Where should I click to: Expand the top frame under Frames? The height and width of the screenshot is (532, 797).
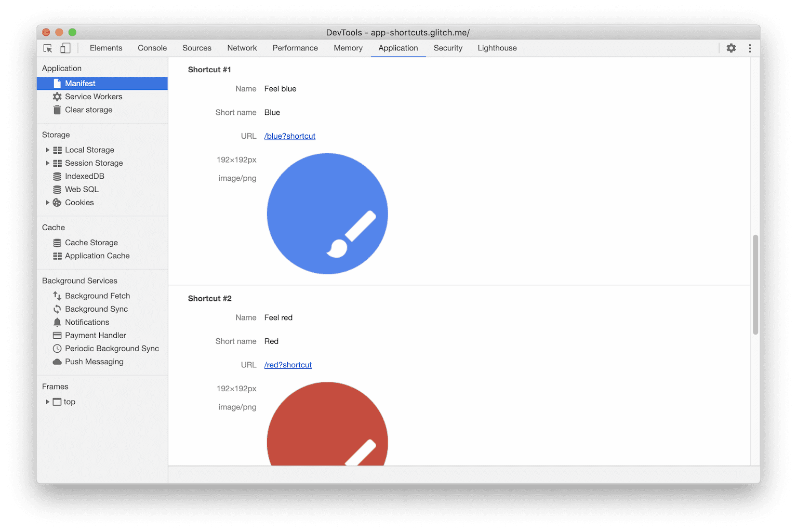tap(47, 402)
